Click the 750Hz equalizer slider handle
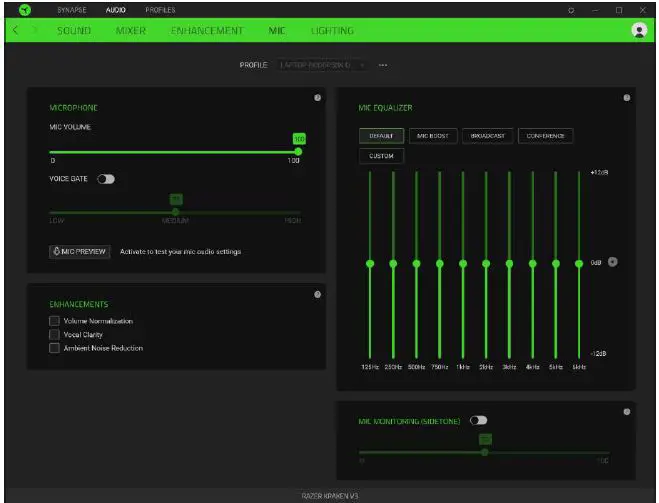The image size is (659, 503). (x=440, y=263)
